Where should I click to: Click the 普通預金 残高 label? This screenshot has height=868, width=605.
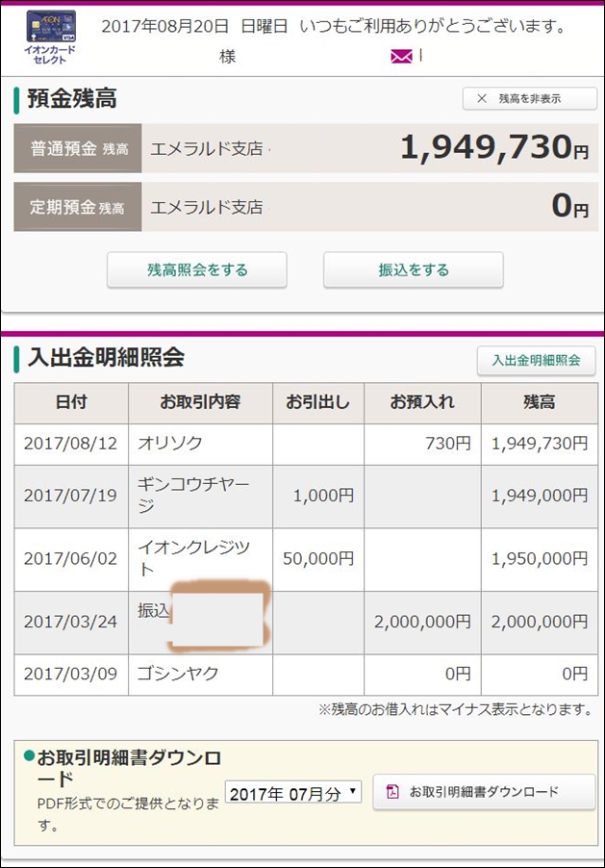pyautogui.click(x=78, y=148)
